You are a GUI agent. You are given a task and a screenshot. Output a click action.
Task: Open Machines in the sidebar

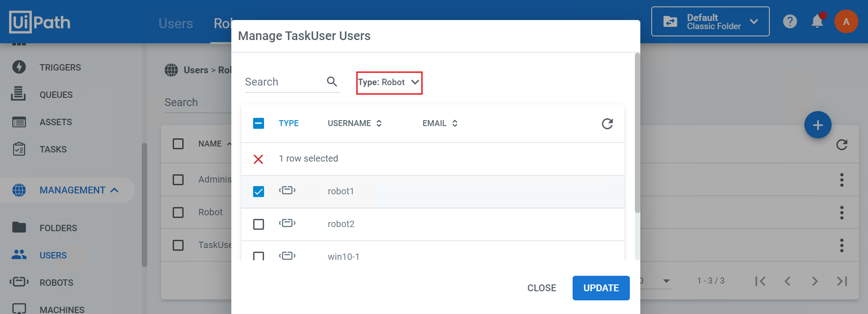point(62,309)
